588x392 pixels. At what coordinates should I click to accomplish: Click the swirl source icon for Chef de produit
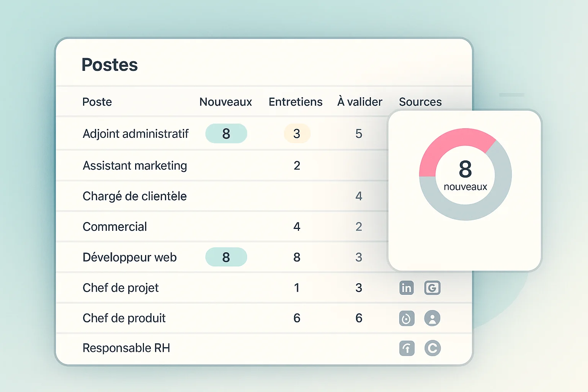coord(407,318)
